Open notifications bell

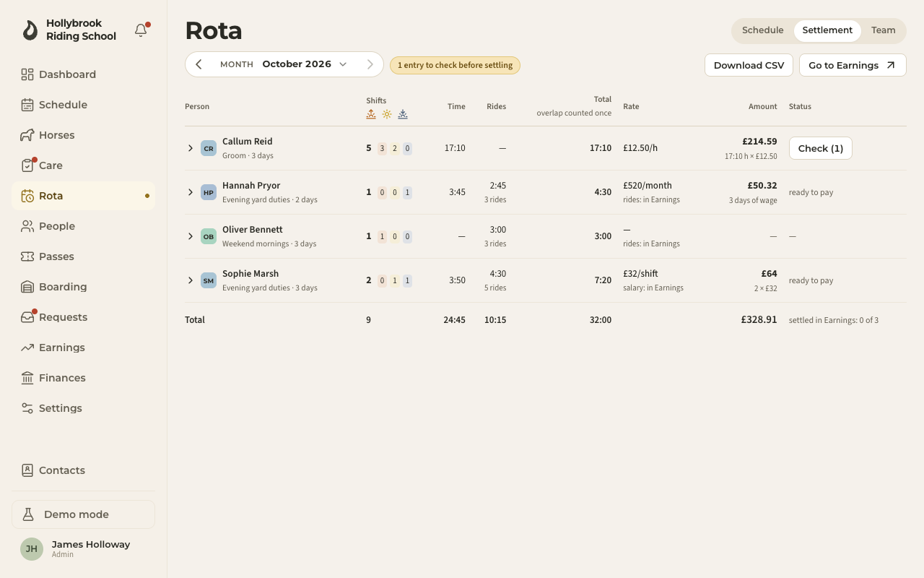pos(141,30)
